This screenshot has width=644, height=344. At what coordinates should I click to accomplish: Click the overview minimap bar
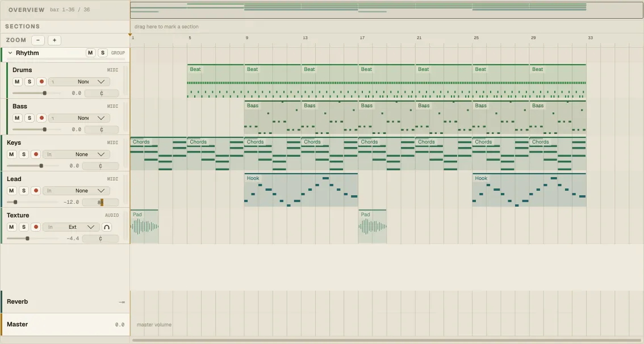pyautogui.click(x=387, y=10)
